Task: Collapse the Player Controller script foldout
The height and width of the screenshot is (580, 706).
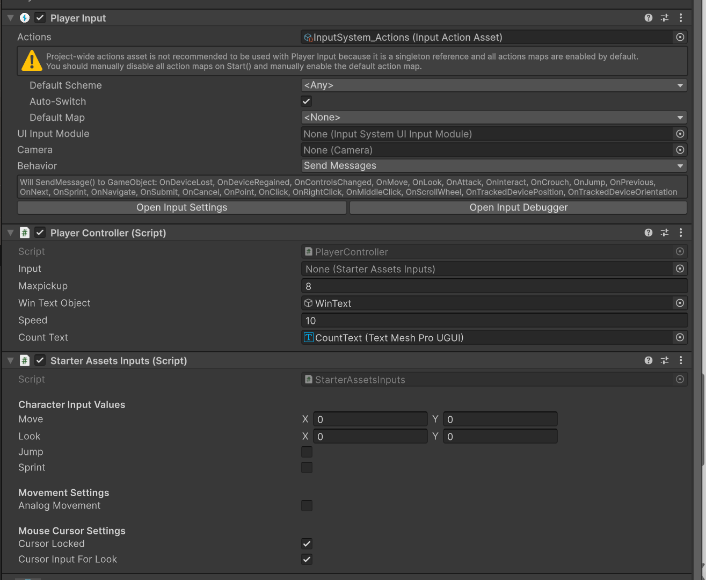Action: [10, 233]
